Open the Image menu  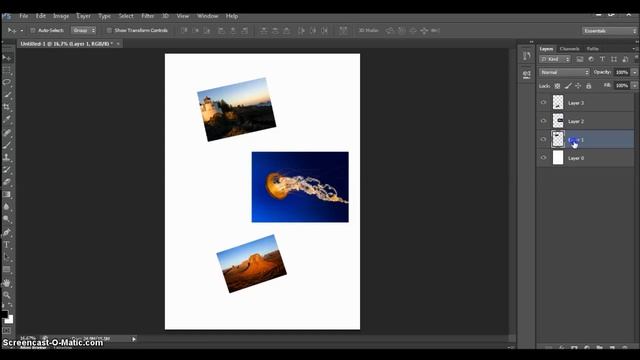click(x=61, y=16)
